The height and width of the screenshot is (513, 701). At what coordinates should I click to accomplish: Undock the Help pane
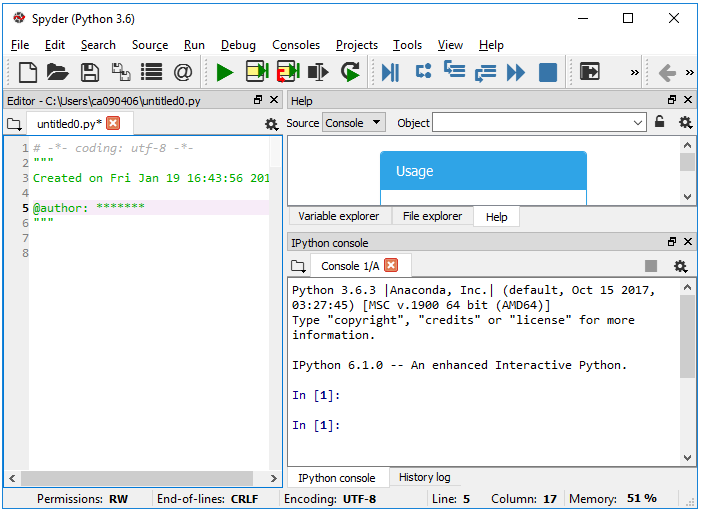[672, 99]
